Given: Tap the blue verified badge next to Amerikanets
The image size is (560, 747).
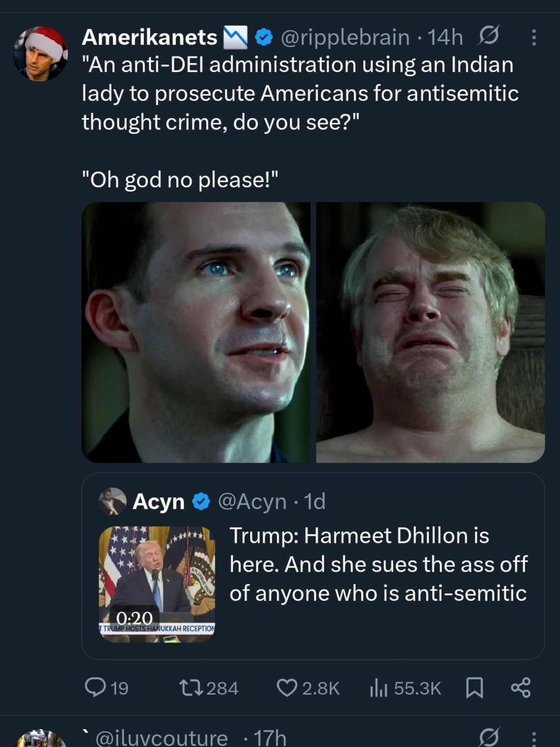Looking at the screenshot, I should 264,37.
